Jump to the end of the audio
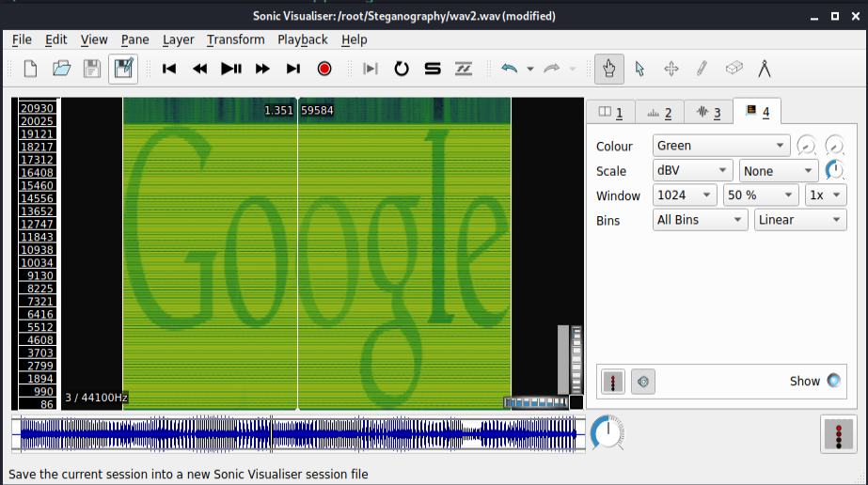868x485 pixels. (x=292, y=70)
